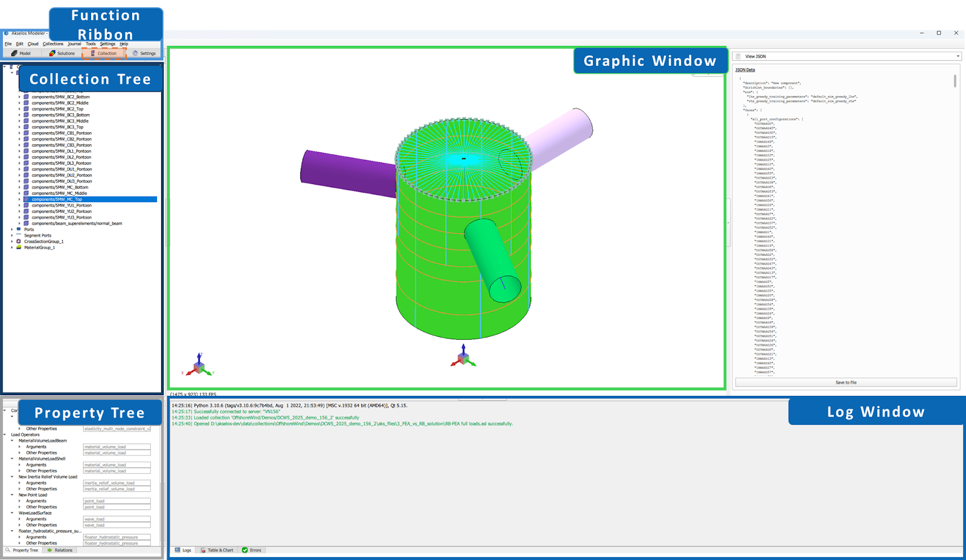Click the XYZ axis triad in graphic window corner
966x560 pixels.
[199, 364]
